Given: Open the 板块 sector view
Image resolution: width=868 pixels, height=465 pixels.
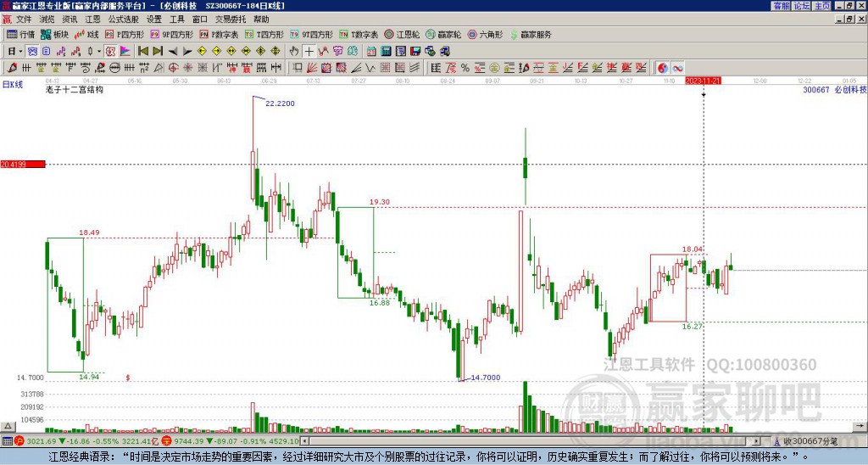Looking at the screenshot, I should [54, 34].
